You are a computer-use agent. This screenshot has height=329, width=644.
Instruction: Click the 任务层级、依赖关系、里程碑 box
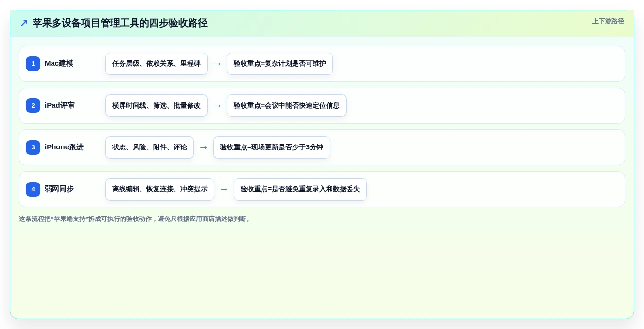tap(157, 64)
